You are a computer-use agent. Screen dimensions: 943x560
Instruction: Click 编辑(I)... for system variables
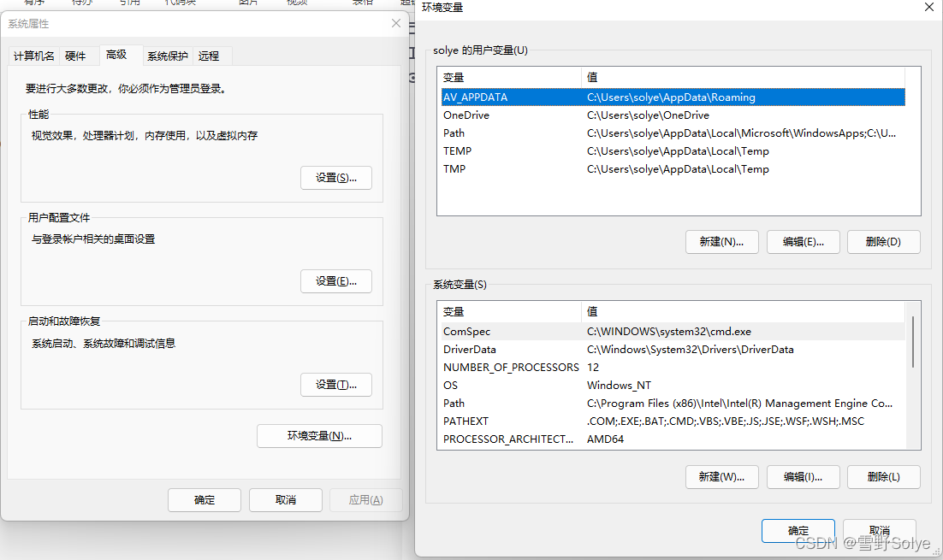click(x=803, y=477)
